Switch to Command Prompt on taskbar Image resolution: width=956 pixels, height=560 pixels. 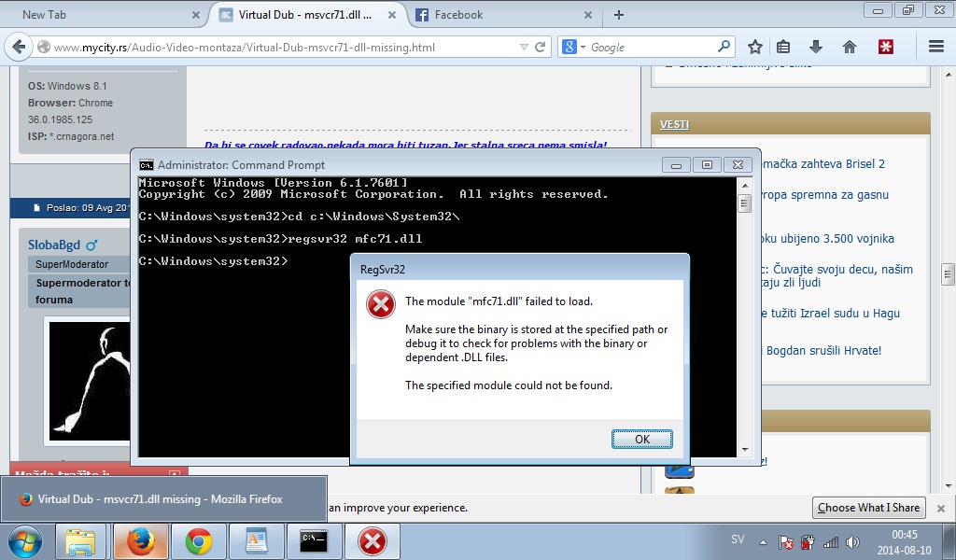coord(314,541)
